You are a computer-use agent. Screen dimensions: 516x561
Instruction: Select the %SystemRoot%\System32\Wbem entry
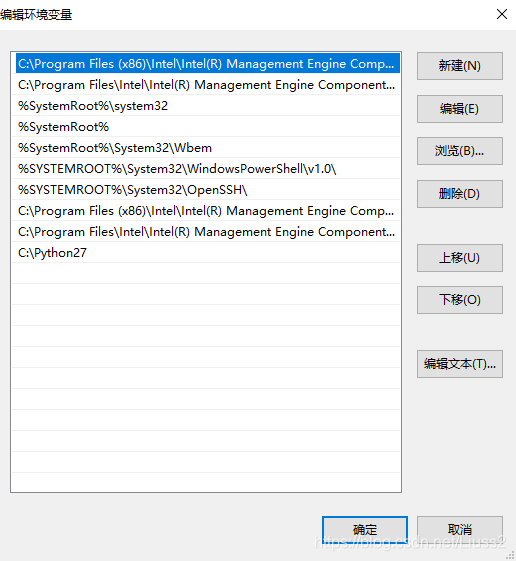pyautogui.click(x=206, y=148)
